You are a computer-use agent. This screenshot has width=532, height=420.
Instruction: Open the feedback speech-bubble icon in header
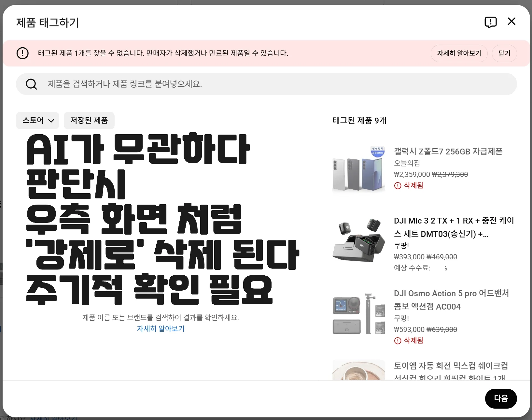(491, 22)
